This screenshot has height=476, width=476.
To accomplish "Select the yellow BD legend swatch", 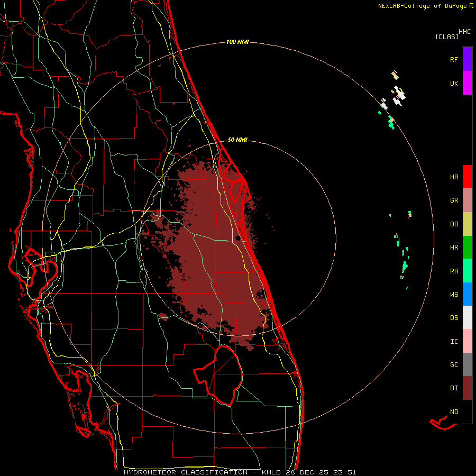I will pyautogui.click(x=467, y=224).
